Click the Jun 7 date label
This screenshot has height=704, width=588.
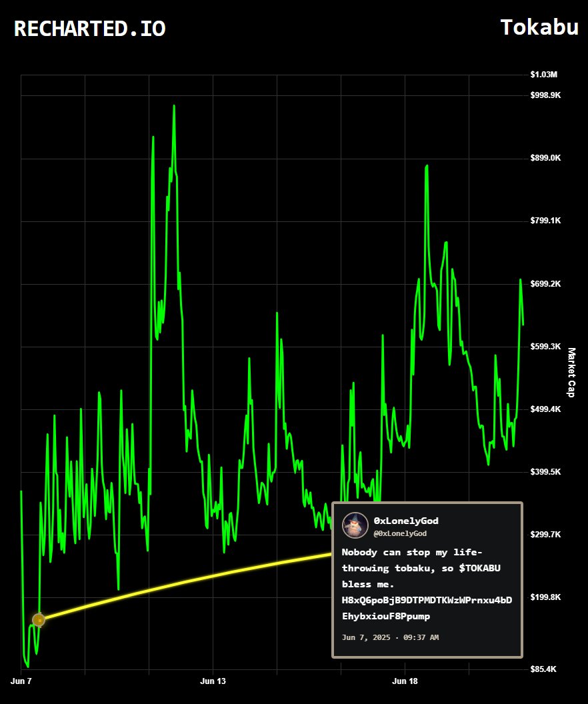click(21, 681)
